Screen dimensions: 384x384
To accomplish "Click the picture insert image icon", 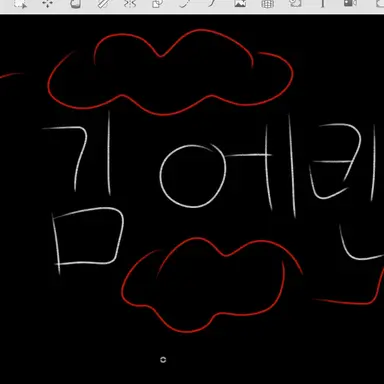I will 240,3.
